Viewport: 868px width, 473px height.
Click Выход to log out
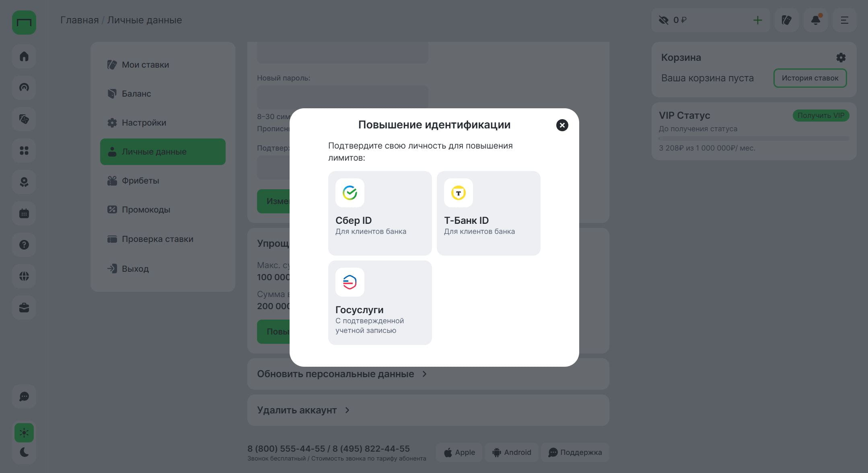pos(163,269)
